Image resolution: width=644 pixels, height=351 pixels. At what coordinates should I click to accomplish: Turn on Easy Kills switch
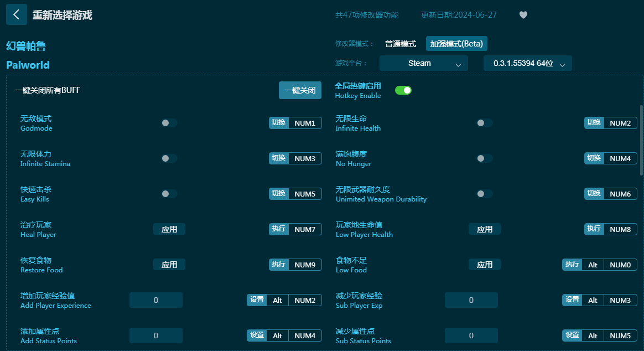[169, 194]
